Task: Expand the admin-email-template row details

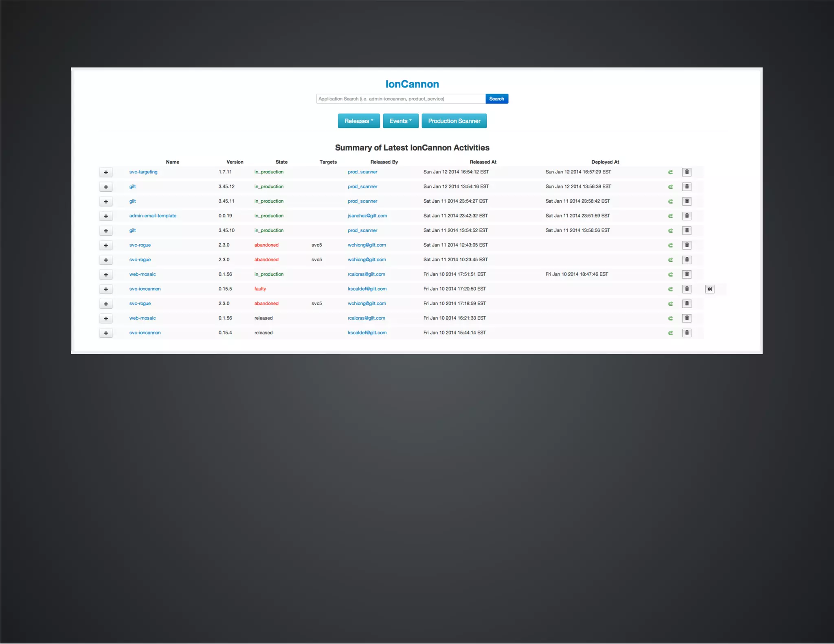Action: coord(106,217)
